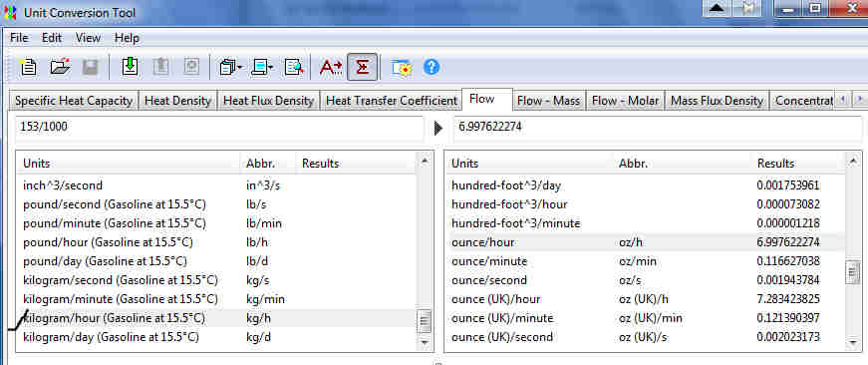Select kilogram/minute (Gasoline at 15.5°C) row
Image resolution: width=868 pixels, height=365 pixels.
pyautogui.click(x=217, y=299)
